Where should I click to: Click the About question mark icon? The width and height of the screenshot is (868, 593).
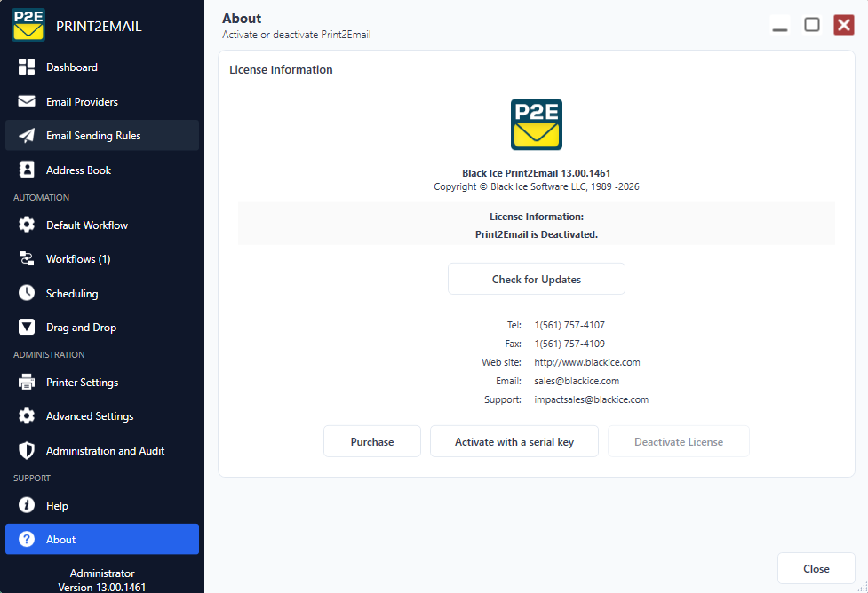point(27,539)
